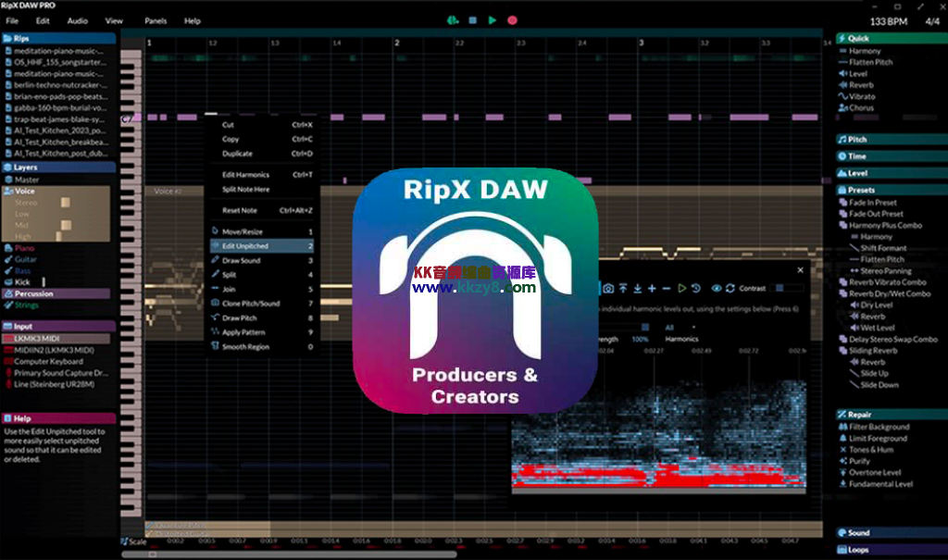
Task: Open the Audio menu
Action: click(78, 20)
